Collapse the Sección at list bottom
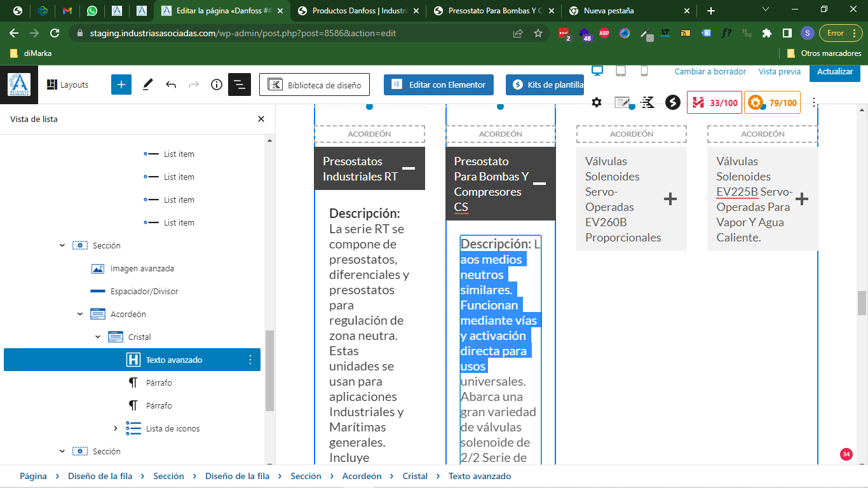The height and width of the screenshot is (488, 868). (x=62, y=451)
